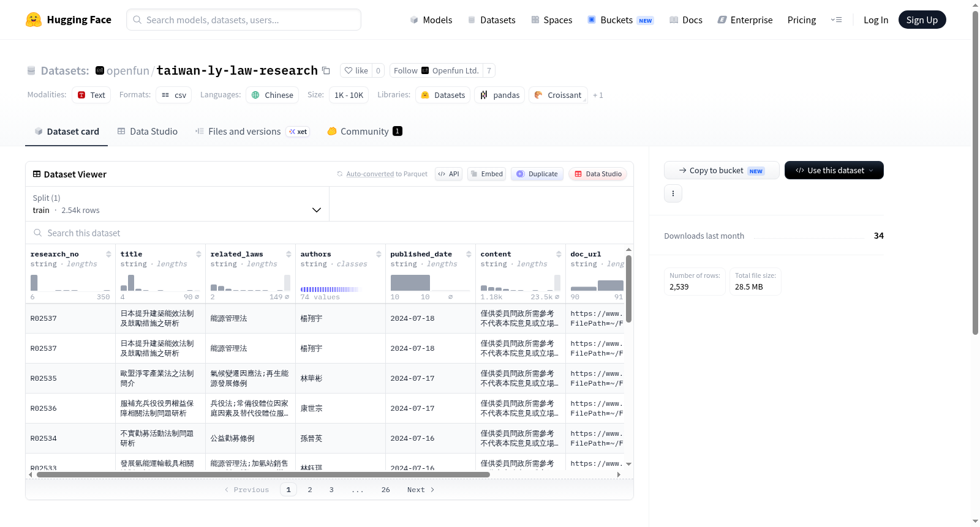Open the three-dot more options button

point(673,193)
